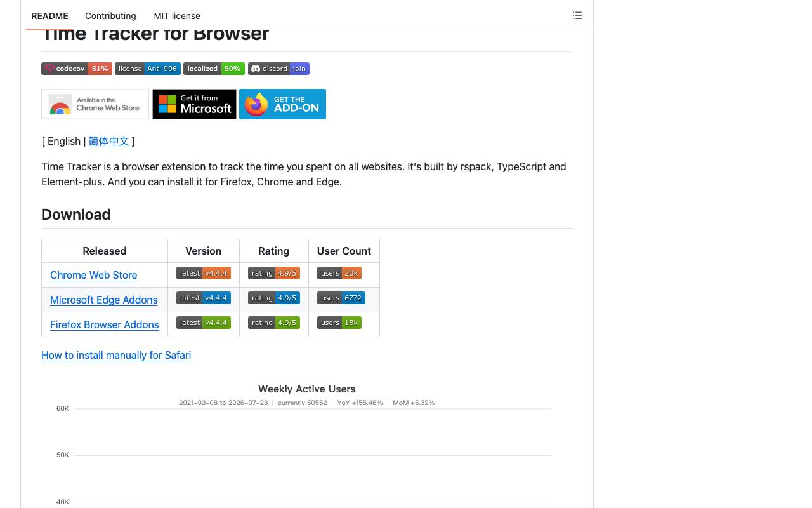Click the users 6772 badge
Image resolution: width=812 pixels, height=508 pixels.
point(341,298)
